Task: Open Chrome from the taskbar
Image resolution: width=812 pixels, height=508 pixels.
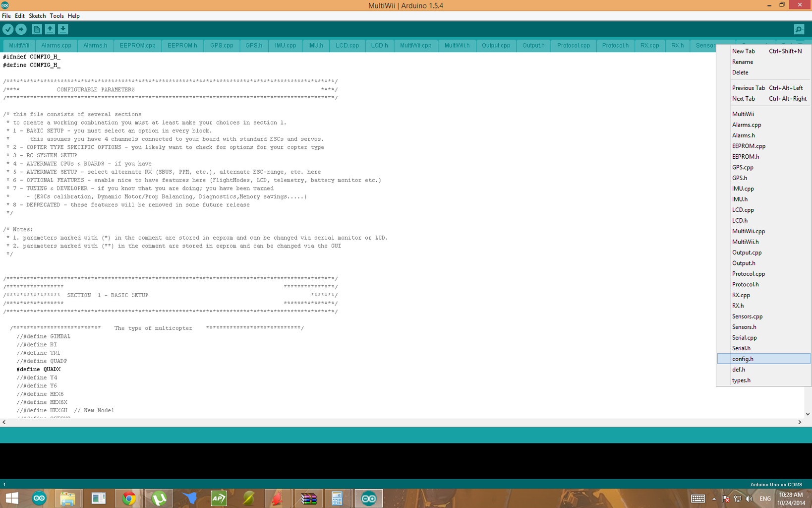Action: 129,498
